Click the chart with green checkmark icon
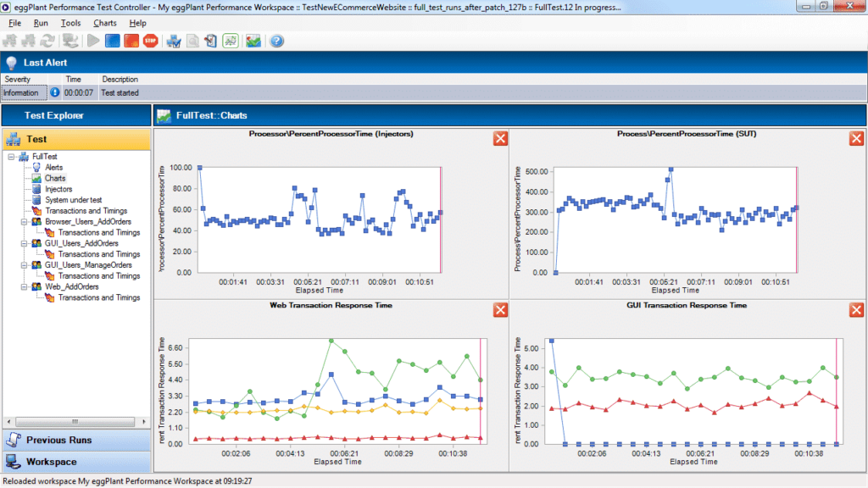868x488 pixels. [x=253, y=41]
